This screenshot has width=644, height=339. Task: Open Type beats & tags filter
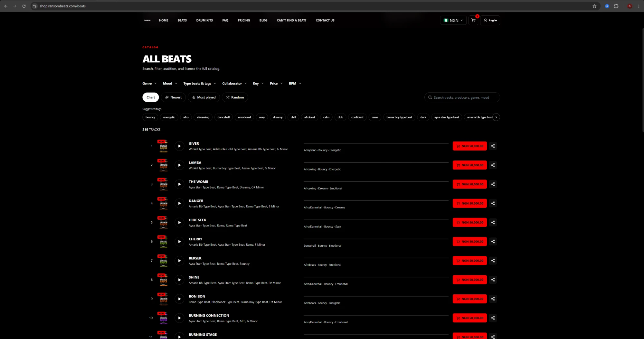point(200,83)
